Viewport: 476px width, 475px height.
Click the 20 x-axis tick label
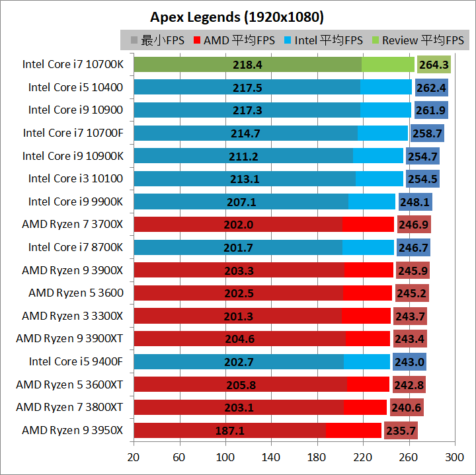tap(134, 457)
